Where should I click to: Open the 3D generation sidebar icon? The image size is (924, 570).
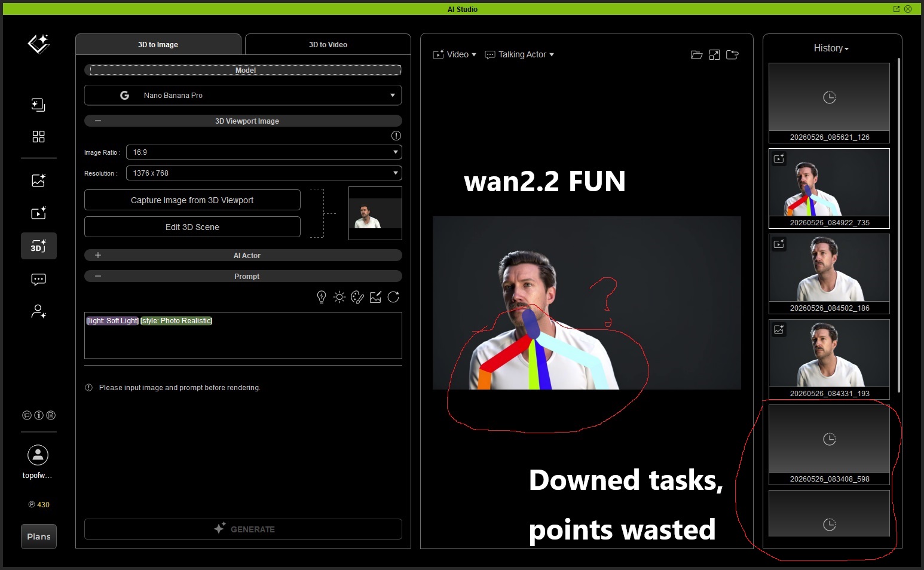39,246
